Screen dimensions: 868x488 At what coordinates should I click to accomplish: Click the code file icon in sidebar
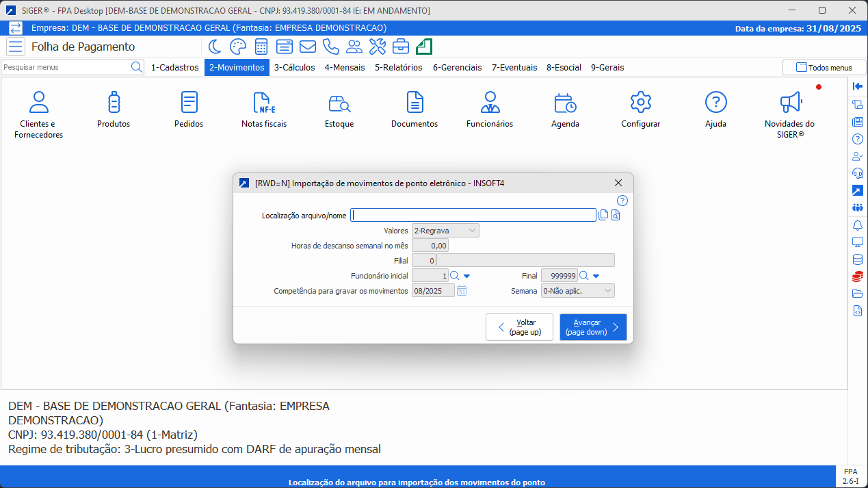[857, 311]
